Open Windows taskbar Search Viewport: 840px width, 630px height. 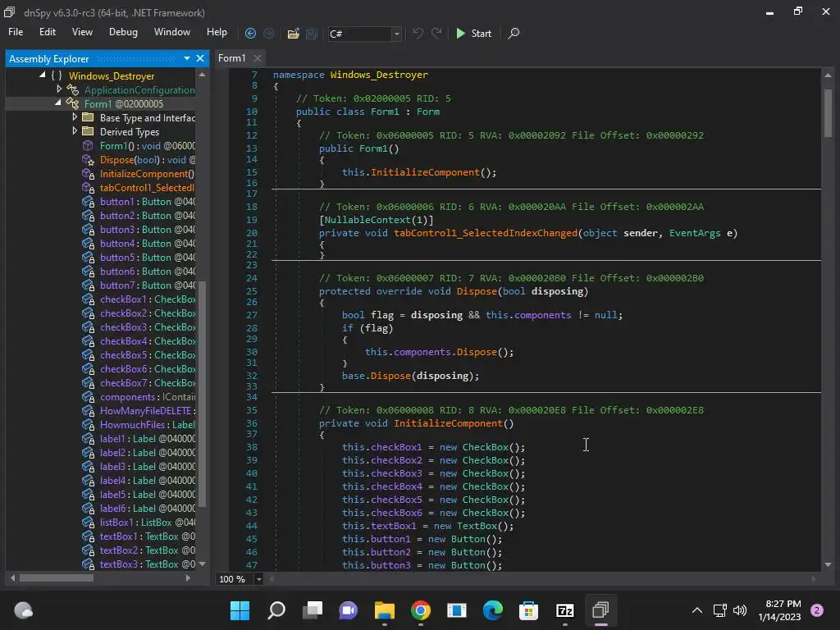coord(276,610)
